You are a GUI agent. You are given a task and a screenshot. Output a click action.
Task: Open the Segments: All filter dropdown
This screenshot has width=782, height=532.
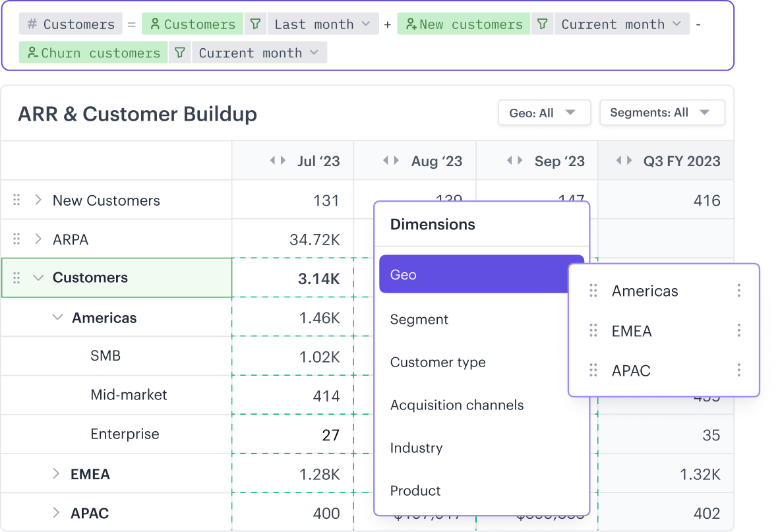click(x=661, y=113)
